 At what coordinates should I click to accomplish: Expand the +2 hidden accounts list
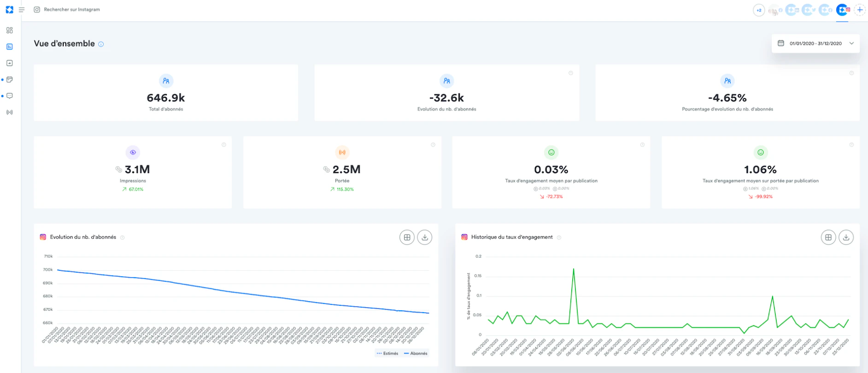[x=759, y=10]
